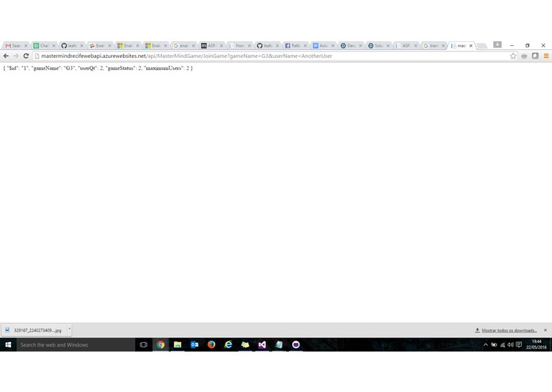Image resolution: width=552 pixels, height=392 pixels.
Task: Close the Gmail 'Sear' tab
Action: (25, 46)
